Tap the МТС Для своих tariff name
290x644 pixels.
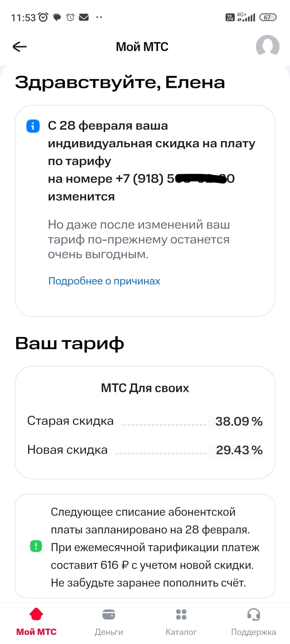click(145, 388)
